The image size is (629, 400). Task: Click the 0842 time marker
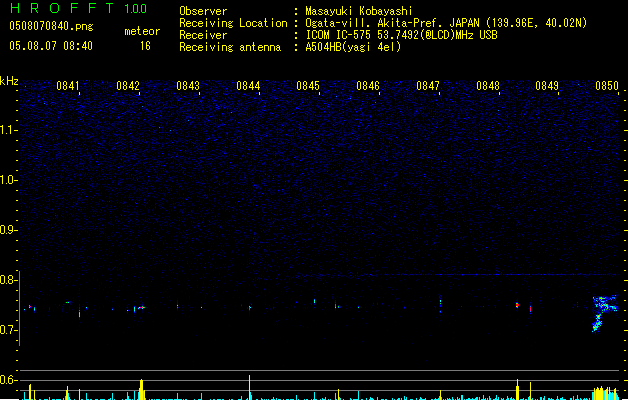[x=128, y=86]
